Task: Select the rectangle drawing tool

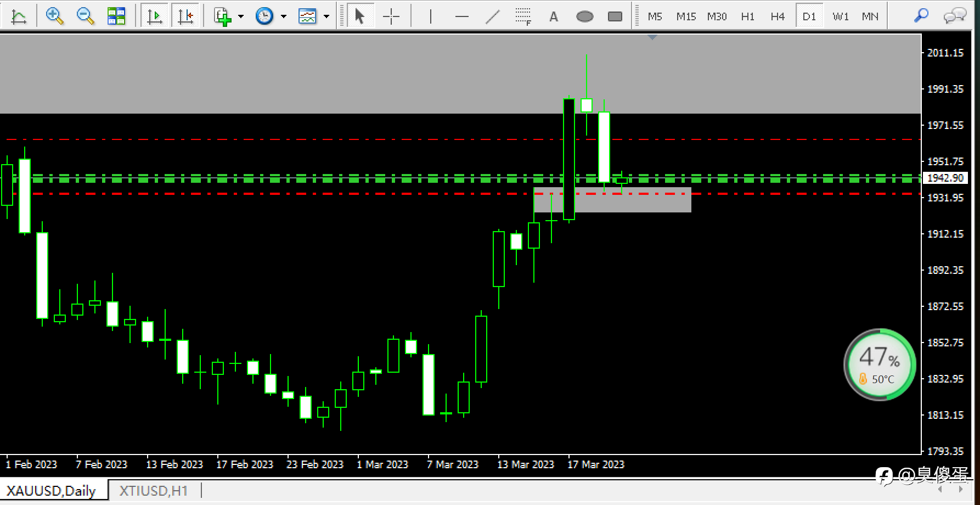Action: click(x=615, y=16)
